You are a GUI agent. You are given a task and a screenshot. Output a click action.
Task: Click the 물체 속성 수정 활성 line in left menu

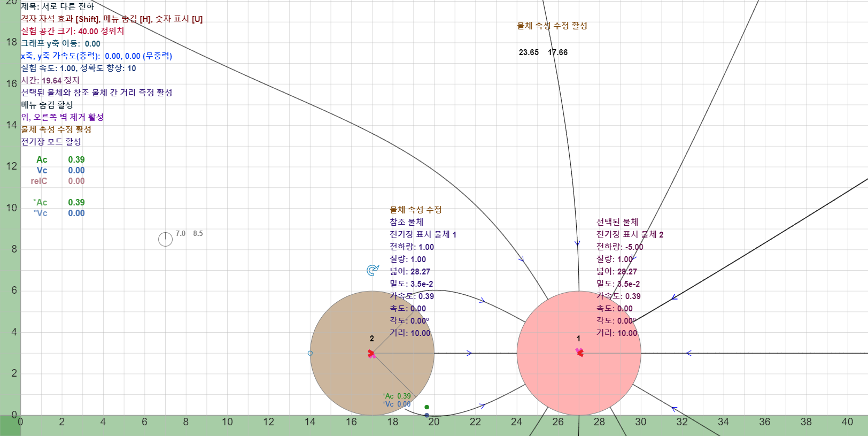pos(56,129)
